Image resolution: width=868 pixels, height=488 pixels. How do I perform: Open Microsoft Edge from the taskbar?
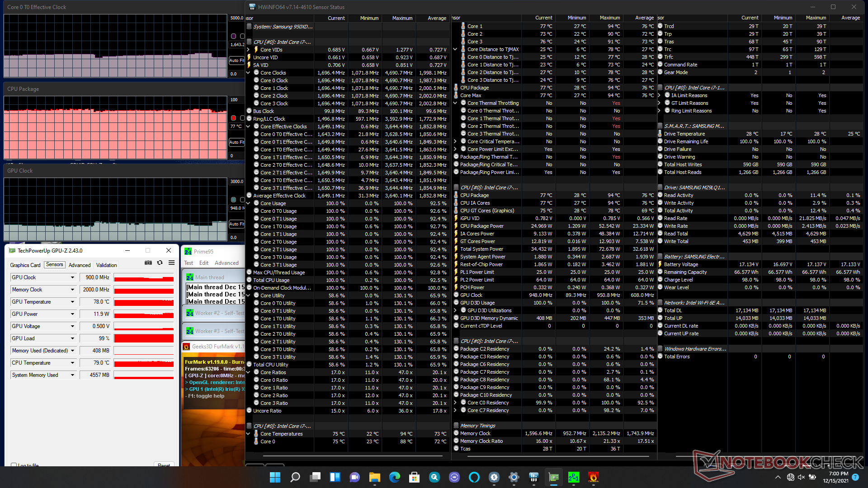pyautogui.click(x=394, y=477)
